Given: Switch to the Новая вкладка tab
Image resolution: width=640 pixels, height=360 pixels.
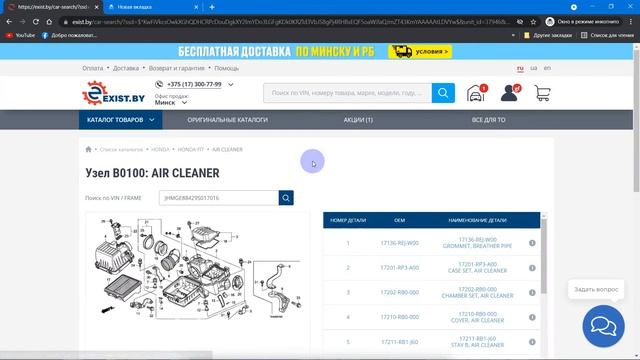Looking at the screenshot, I should (x=151, y=7).
